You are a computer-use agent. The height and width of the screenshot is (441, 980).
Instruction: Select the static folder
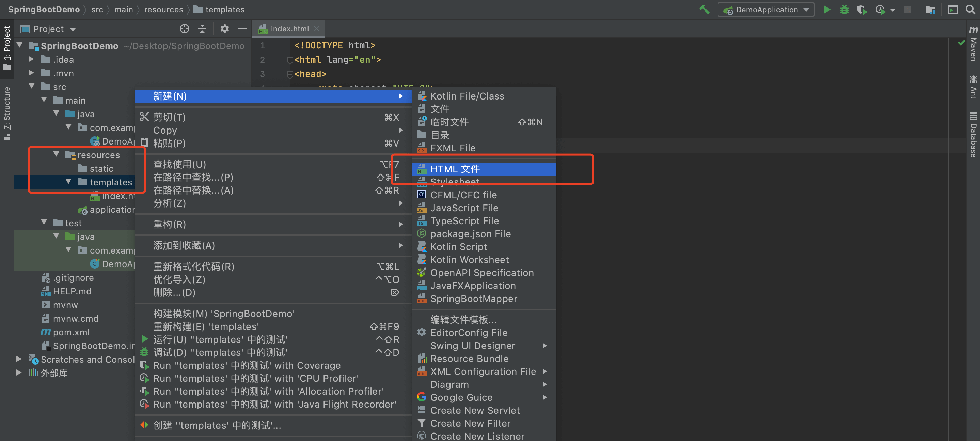(x=95, y=168)
